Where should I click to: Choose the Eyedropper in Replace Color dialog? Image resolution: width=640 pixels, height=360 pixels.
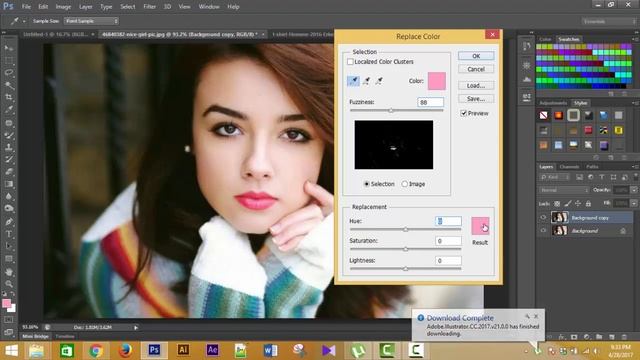click(x=353, y=81)
